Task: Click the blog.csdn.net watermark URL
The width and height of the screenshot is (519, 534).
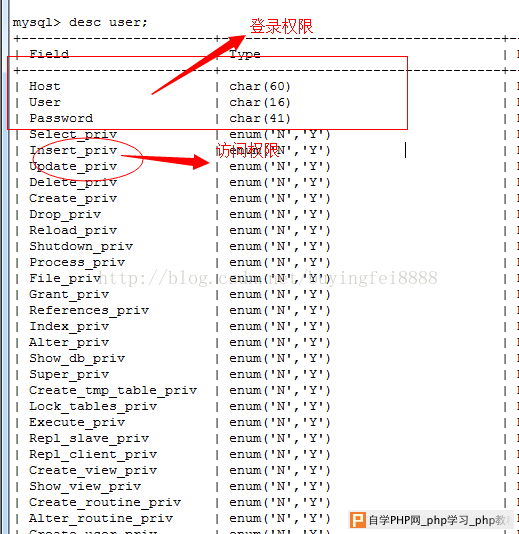Action: click(x=267, y=278)
